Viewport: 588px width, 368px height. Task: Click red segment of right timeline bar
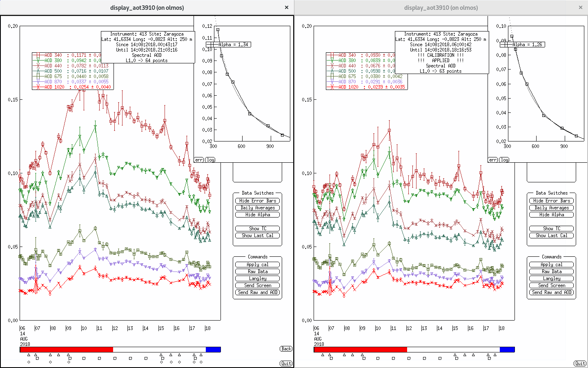coord(361,350)
